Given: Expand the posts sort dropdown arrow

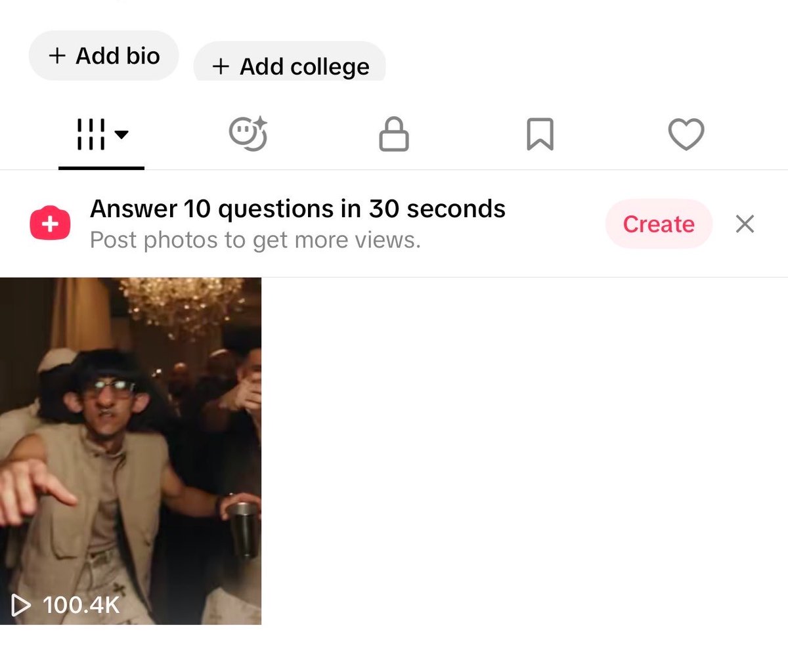Looking at the screenshot, I should [x=121, y=135].
